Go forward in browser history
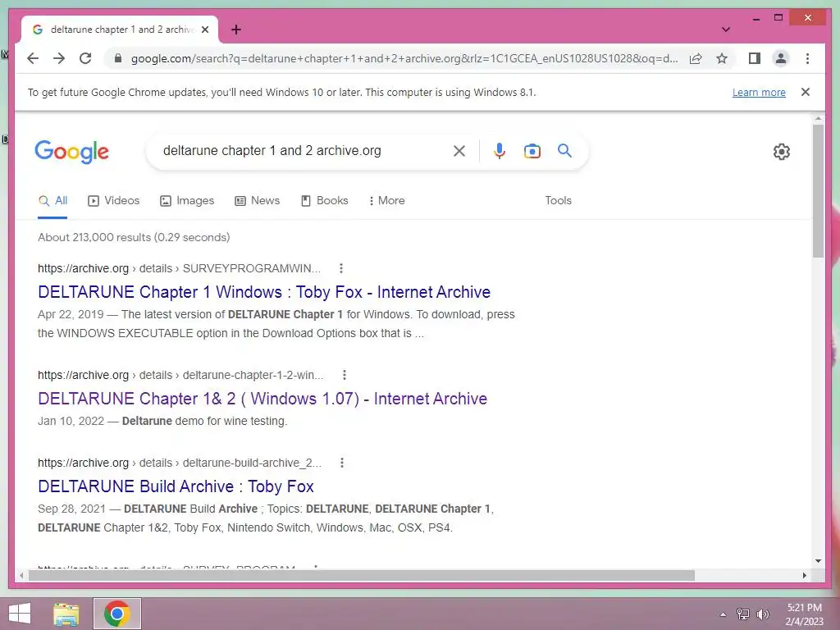 pyautogui.click(x=59, y=58)
